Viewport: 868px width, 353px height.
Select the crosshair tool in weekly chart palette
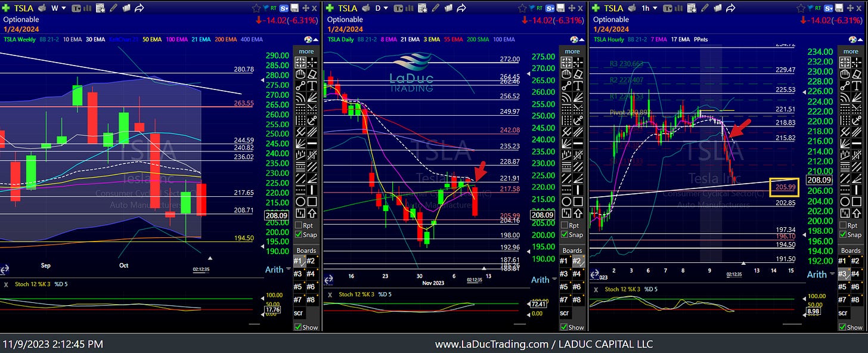tap(312, 62)
